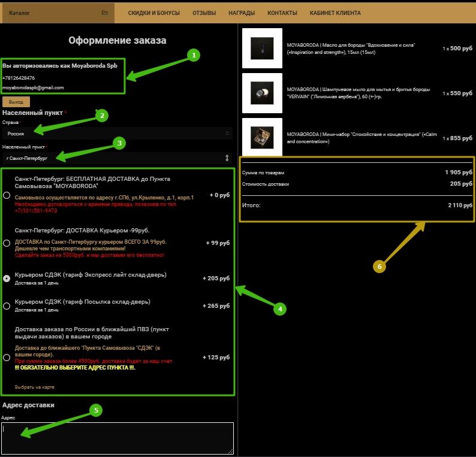Click the '+ 265 руб' delivery price
The height and width of the screenshot is (457, 476).
(x=216, y=305)
